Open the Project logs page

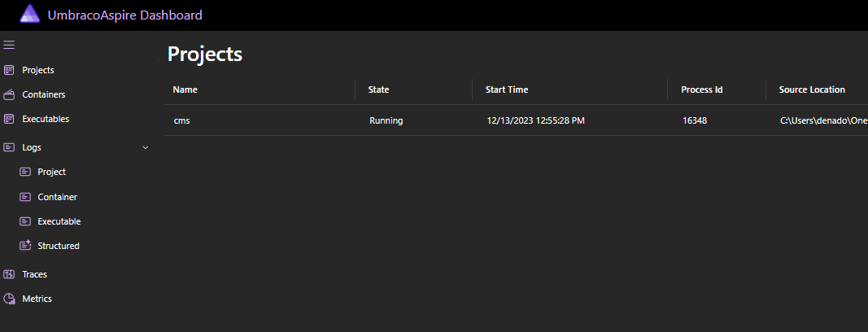(51, 172)
